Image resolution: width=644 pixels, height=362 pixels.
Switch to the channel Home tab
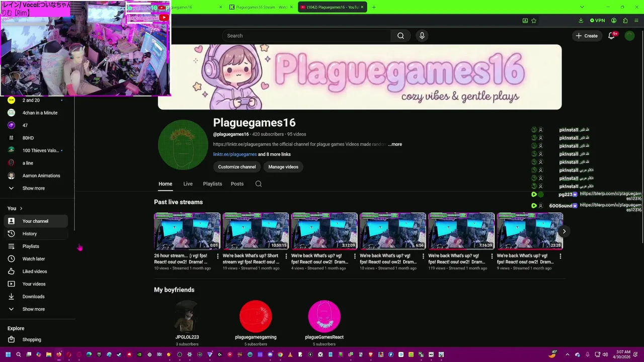166,184
